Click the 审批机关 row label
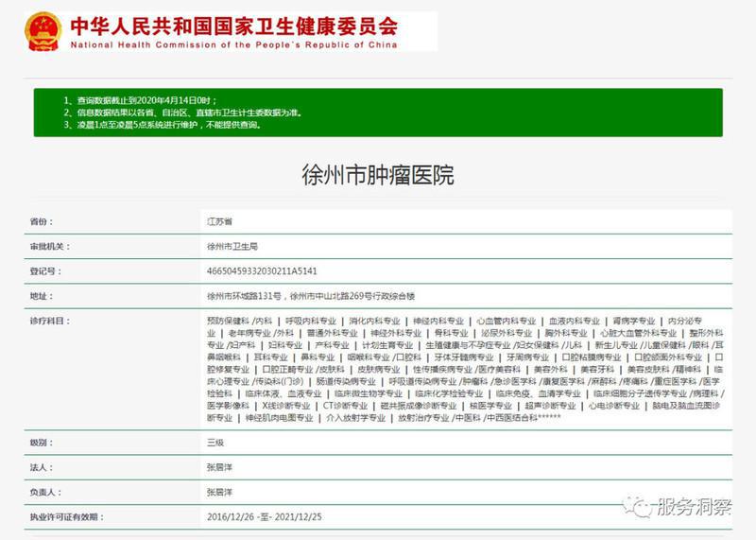This screenshot has width=756, height=540. click(x=50, y=246)
